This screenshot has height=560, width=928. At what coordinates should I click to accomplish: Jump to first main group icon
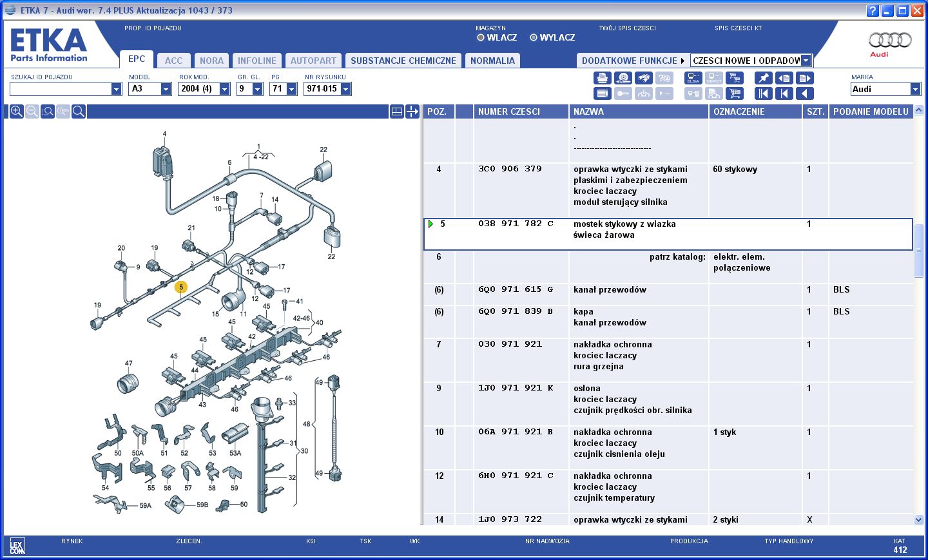[764, 93]
